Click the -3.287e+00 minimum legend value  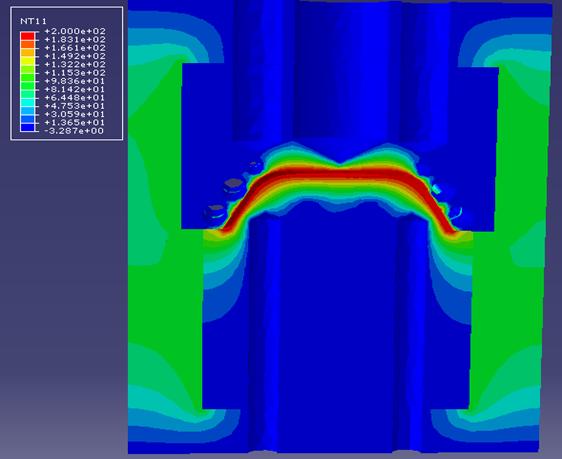click(74, 131)
